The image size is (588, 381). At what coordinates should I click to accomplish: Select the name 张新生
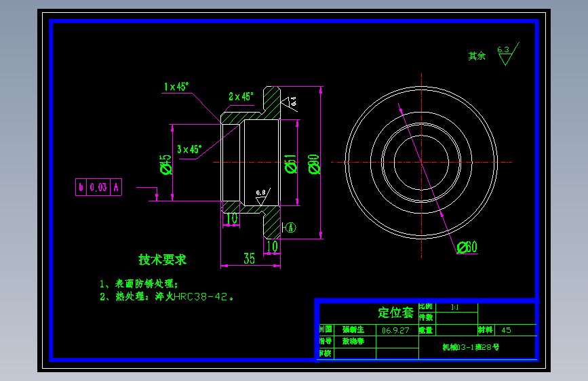coord(353,329)
